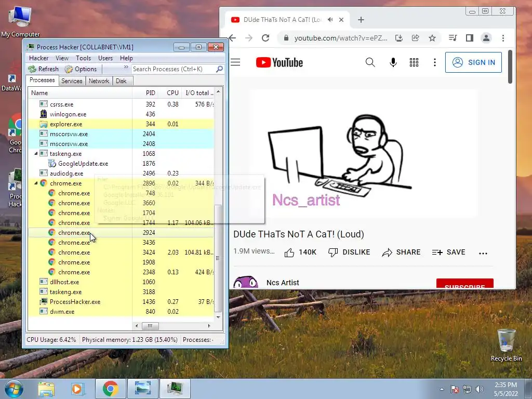This screenshot has width=532, height=399.
Task: Select chrome.exe with PID 3424
Action: click(x=121, y=252)
